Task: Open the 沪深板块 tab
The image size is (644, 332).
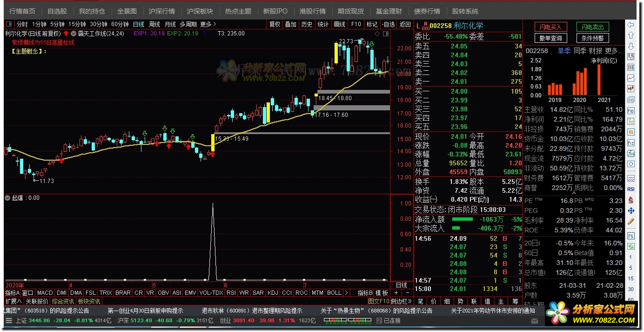Action: pos(200,11)
